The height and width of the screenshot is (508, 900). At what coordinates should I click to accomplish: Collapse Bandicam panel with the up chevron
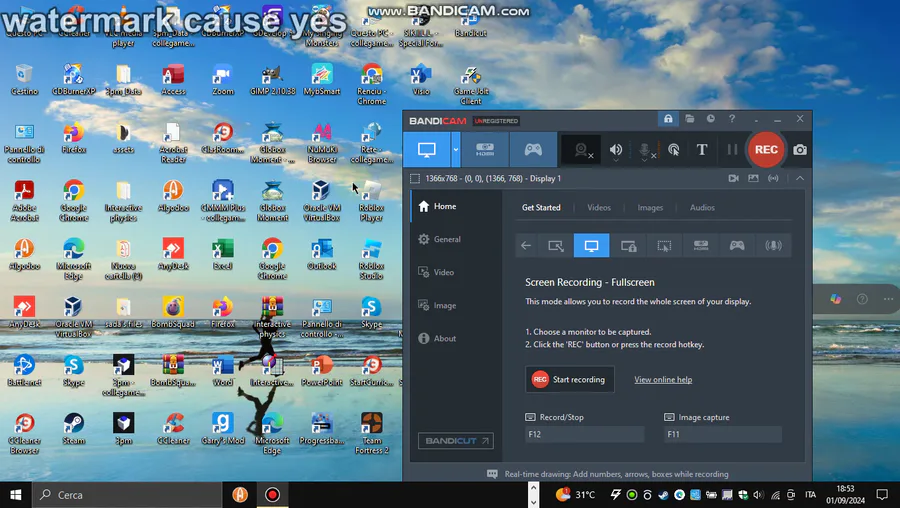(x=800, y=179)
